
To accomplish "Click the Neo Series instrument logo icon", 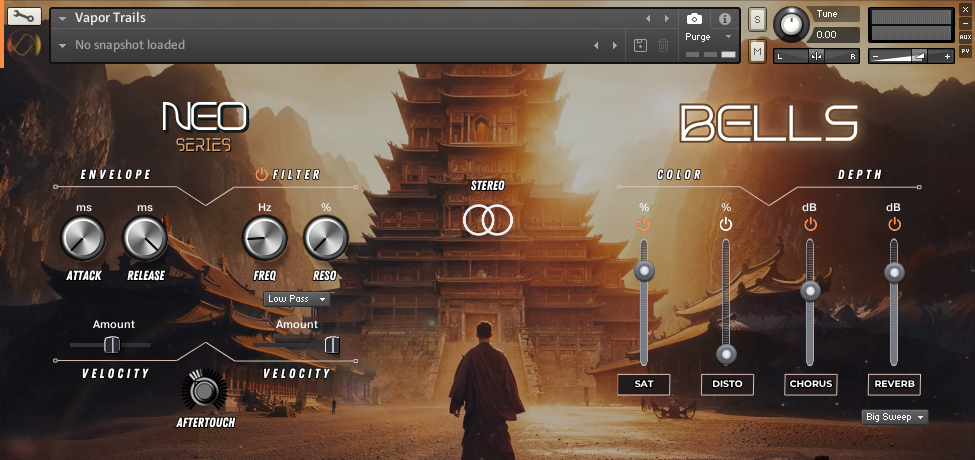I will point(24,45).
